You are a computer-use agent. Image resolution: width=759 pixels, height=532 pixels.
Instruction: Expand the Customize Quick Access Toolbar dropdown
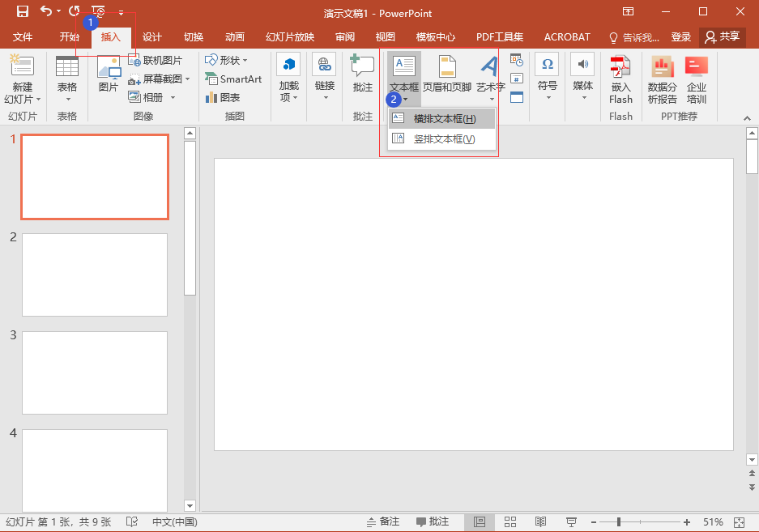click(121, 13)
